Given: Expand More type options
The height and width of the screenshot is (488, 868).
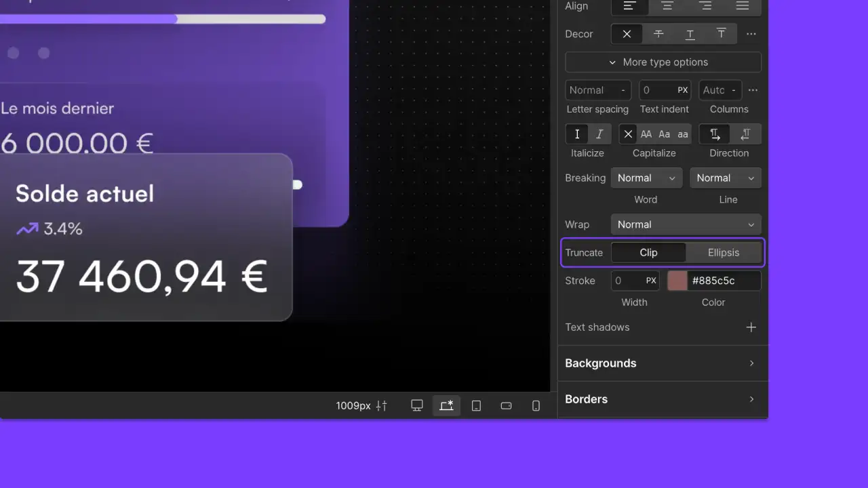Looking at the screenshot, I should (663, 62).
